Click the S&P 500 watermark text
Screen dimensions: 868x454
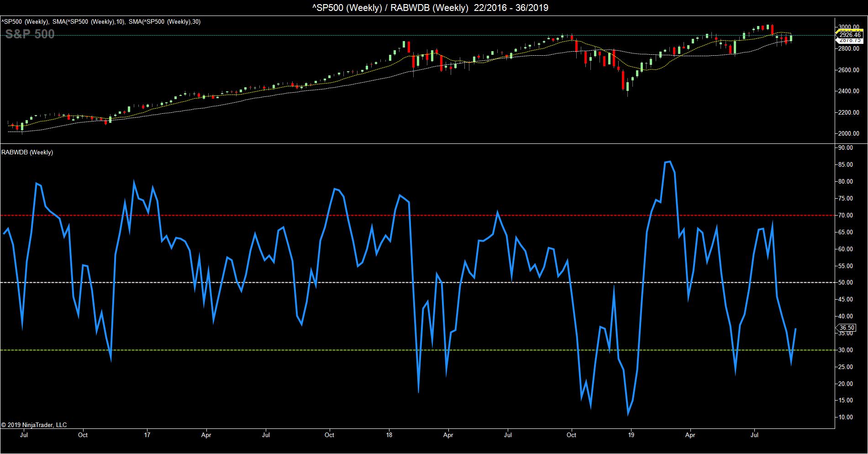(30, 34)
